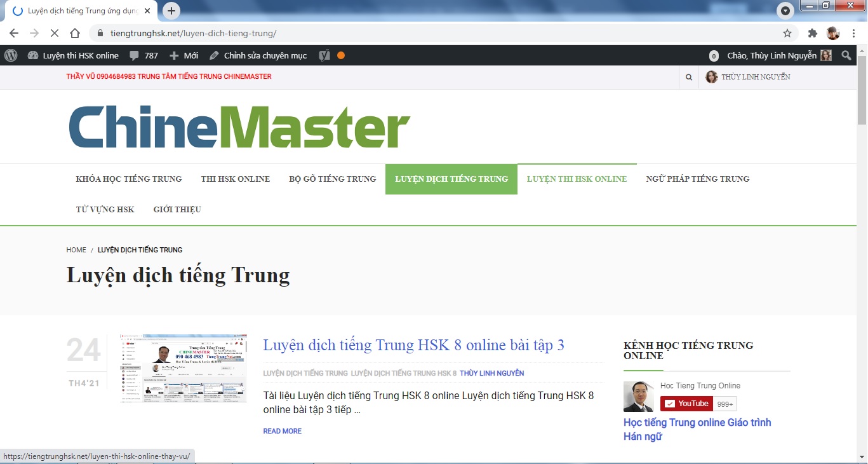This screenshot has width=868, height=464.
Task: Click the address bar URL field
Action: click(x=444, y=33)
